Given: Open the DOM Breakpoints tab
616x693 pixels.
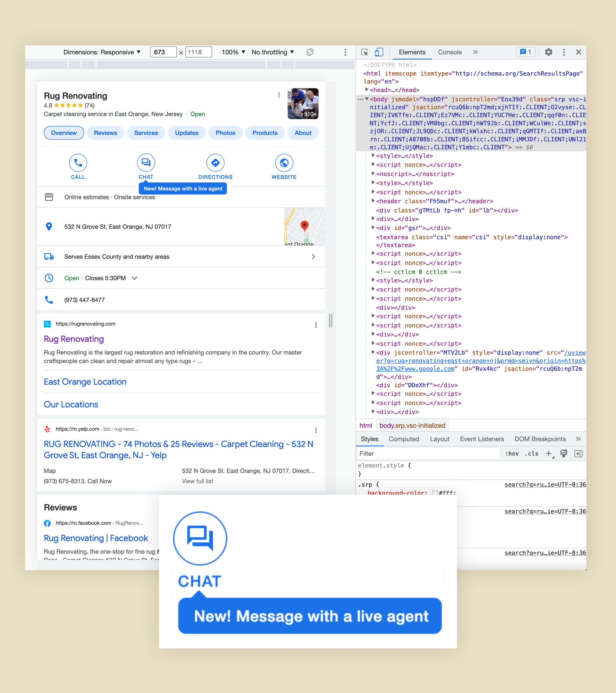Looking at the screenshot, I should (540, 439).
